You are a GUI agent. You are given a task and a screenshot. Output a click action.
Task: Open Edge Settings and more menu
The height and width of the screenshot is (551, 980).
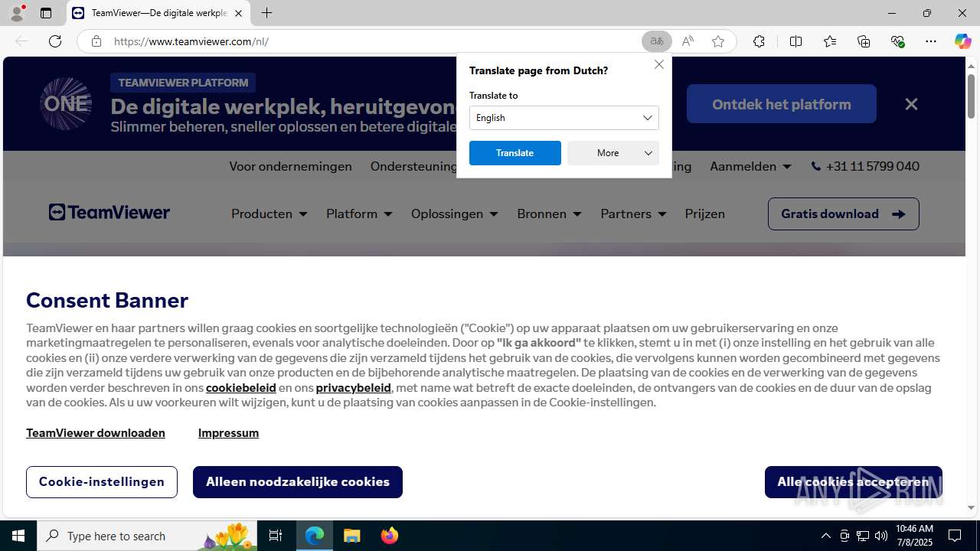[x=931, y=41]
